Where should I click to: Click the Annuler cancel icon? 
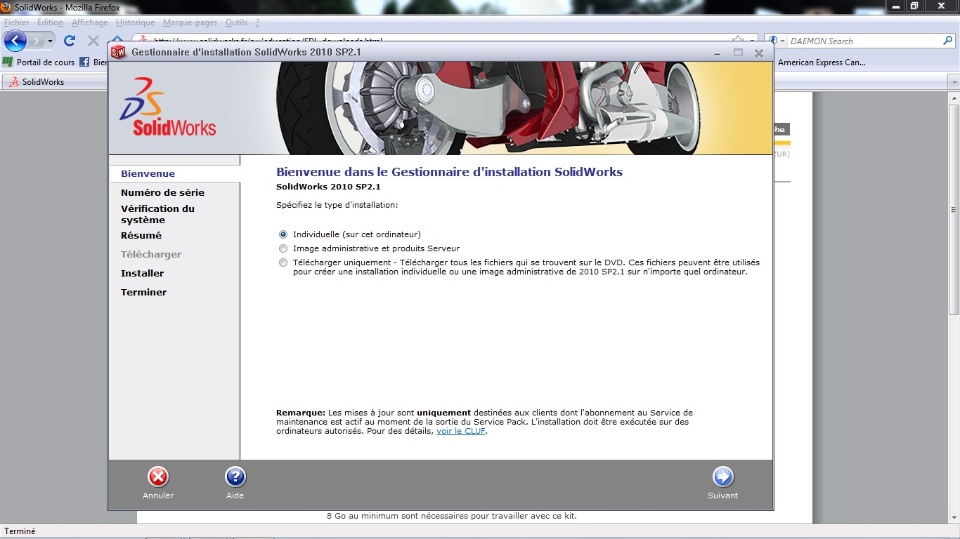click(x=158, y=477)
